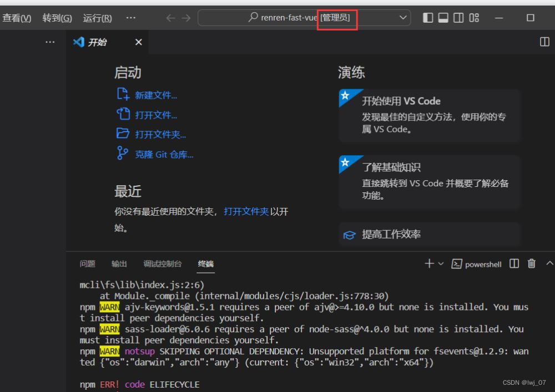
Task: Switch to the 问题 panel tab
Action: click(88, 264)
